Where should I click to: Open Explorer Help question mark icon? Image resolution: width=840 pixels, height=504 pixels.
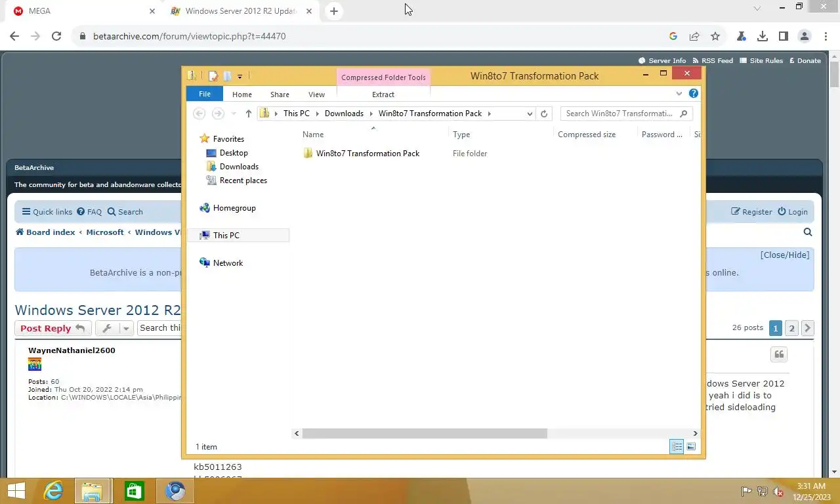pyautogui.click(x=694, y=93)
